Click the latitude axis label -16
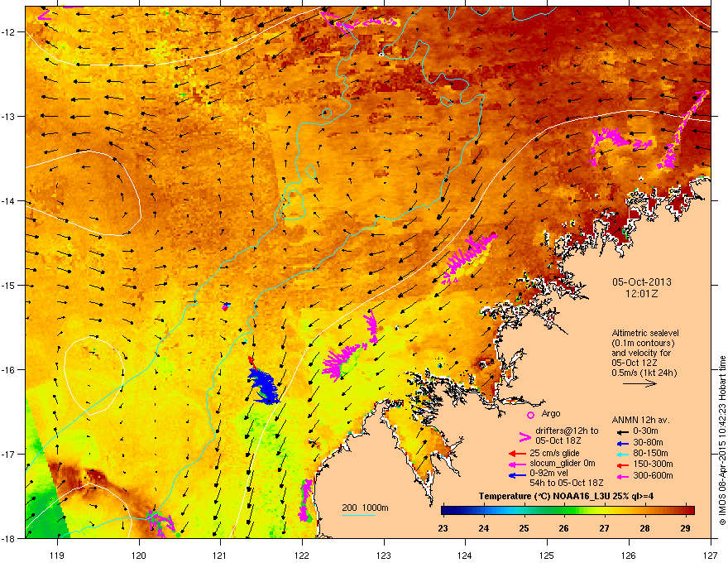Screen dimensions: 728x563 [x=8, y=370]
